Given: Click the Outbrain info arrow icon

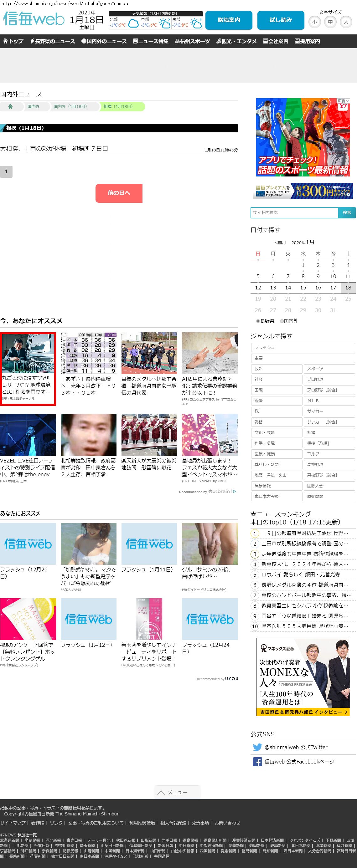Looking at the screenshot, I should pyautogui.click(x=235, y=491).
